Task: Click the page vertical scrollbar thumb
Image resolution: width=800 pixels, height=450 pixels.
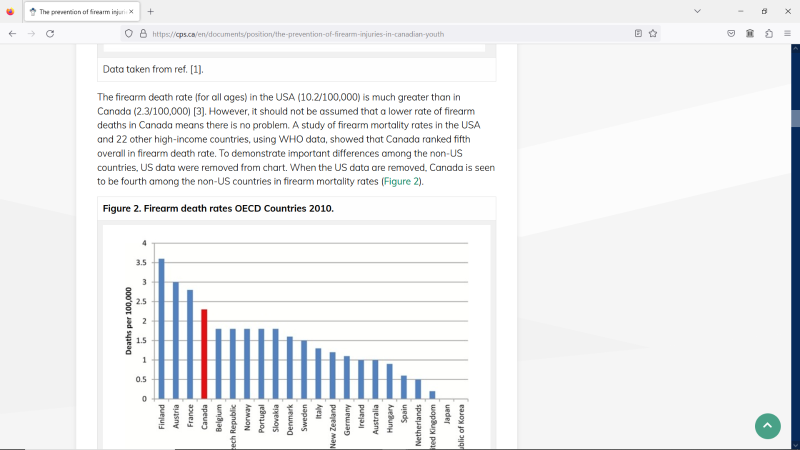Action: click(795, 118)
